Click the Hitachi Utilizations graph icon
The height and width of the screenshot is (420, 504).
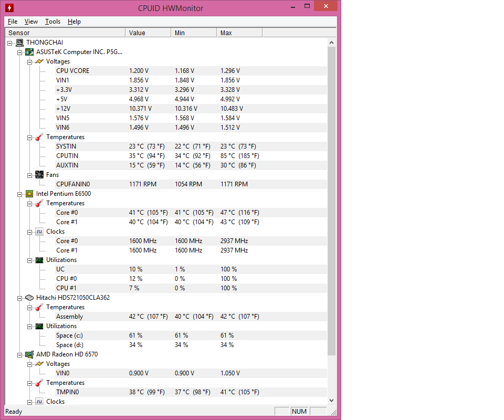[39, 326]
